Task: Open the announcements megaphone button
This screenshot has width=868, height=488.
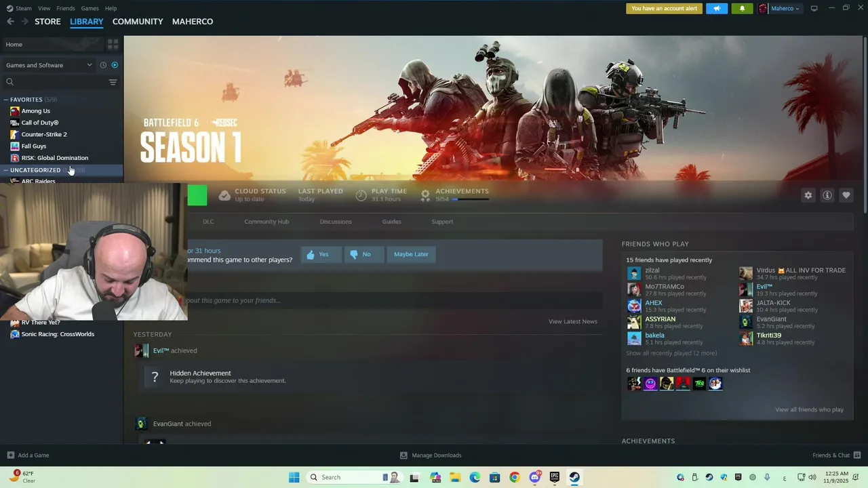Action: (x=717, y=9)
